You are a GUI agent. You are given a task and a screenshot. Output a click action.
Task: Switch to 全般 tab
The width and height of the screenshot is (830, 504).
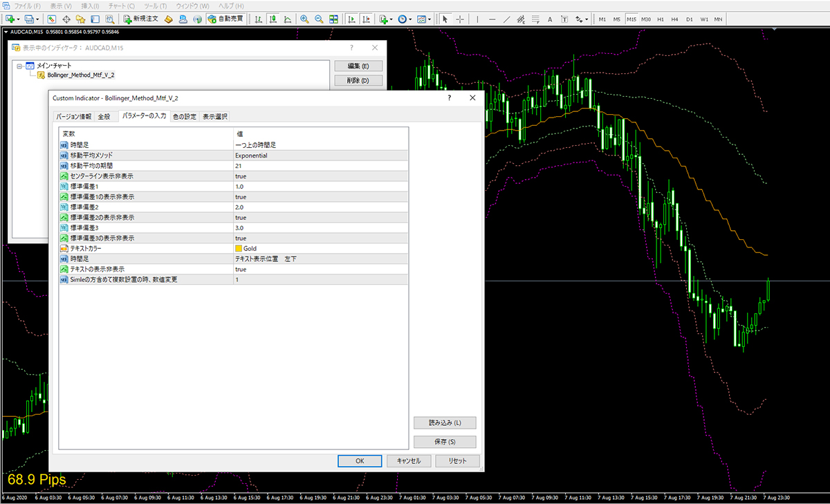point(104,116)
